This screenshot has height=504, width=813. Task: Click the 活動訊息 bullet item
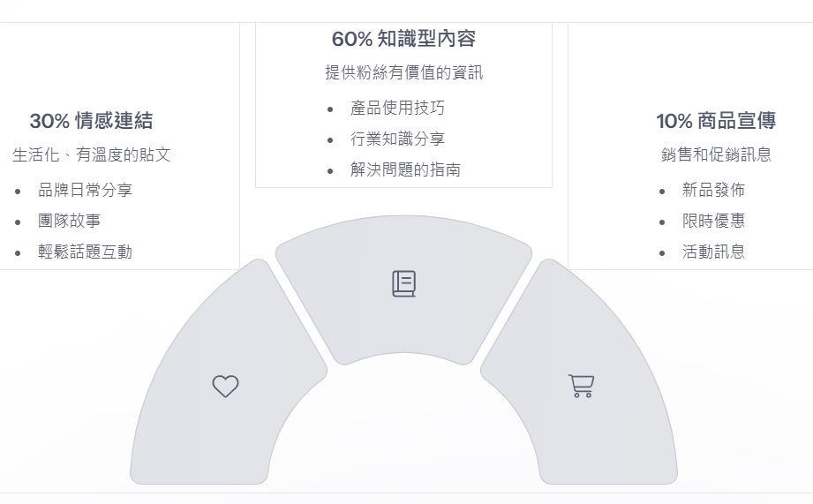713,252
